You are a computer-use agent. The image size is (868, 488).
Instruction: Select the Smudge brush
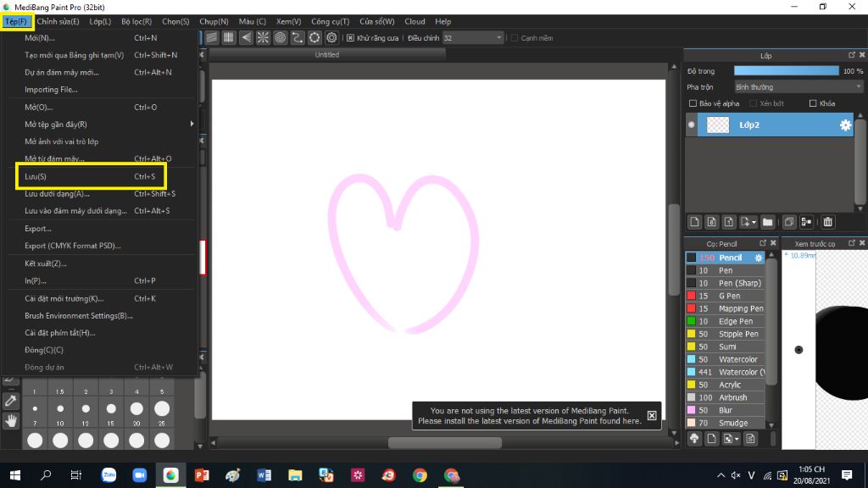pos(726,423)
